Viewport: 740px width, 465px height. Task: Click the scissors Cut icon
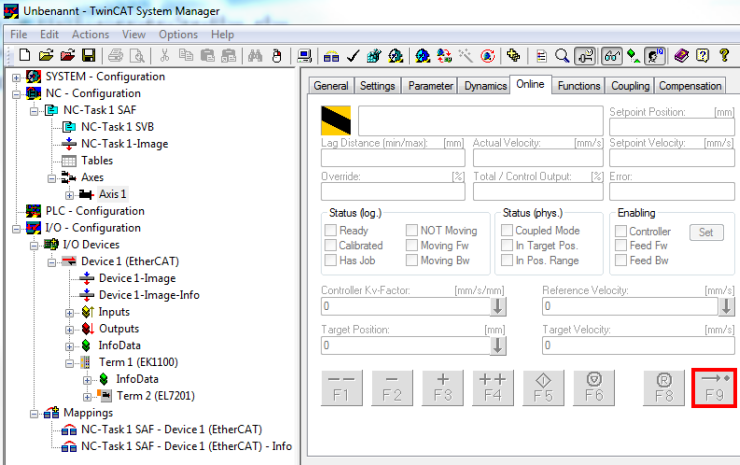[x=164, y=56]
